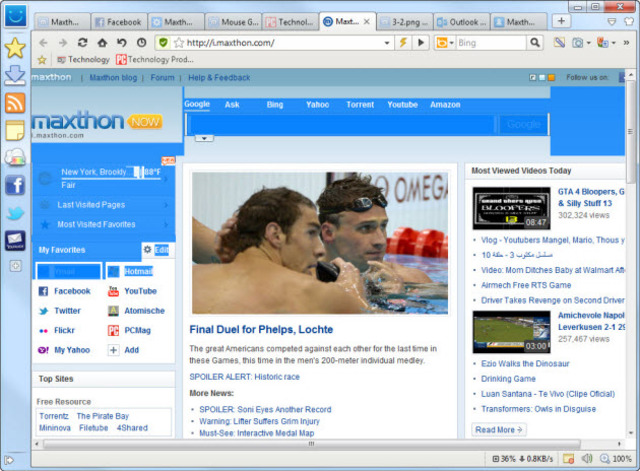
Task: Open the Facebook sidebar icon
Action: coord(15,185)
